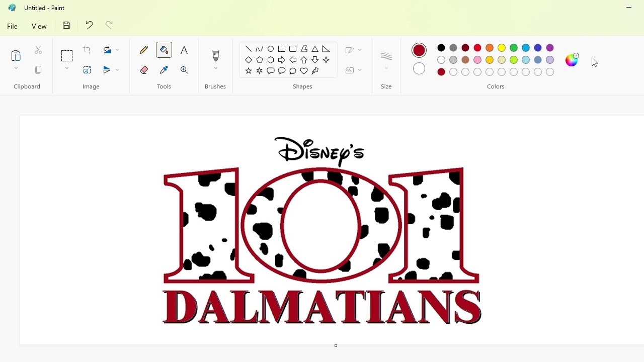The image size is (644, 362).
Task: Choose the Right arrow shape
Action: click(282, 60)
